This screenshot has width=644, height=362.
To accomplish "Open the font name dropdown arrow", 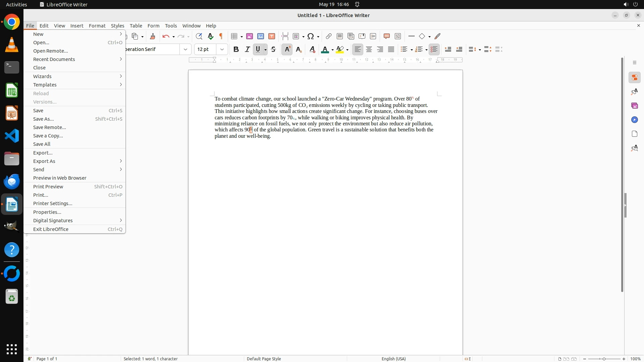I will pos(185,49).
